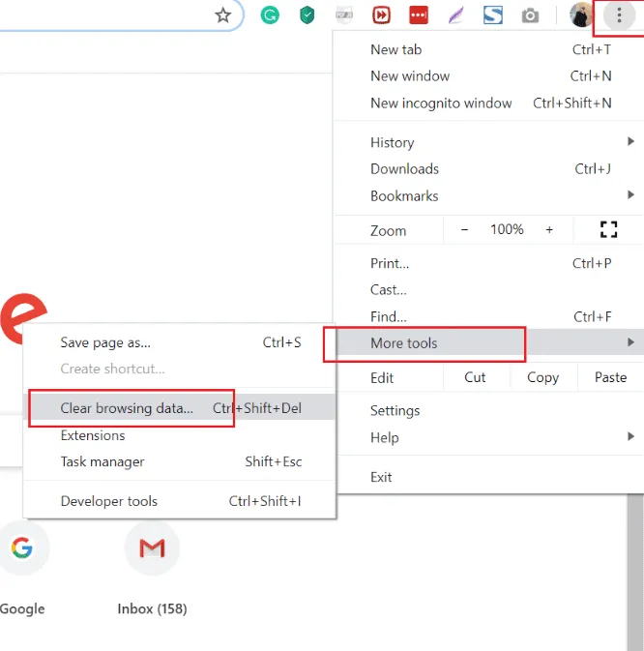This screenshot has width=644, height=651.
Task: Increase zoom with plus button
Action: (549, 229)
